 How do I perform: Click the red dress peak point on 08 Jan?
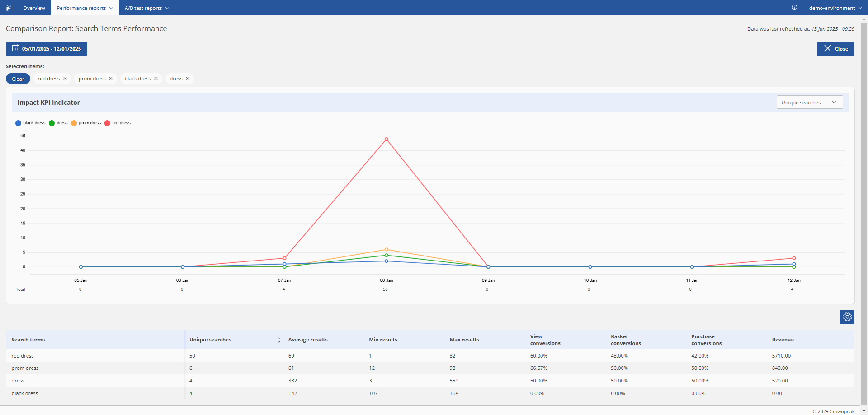[386, 139]
